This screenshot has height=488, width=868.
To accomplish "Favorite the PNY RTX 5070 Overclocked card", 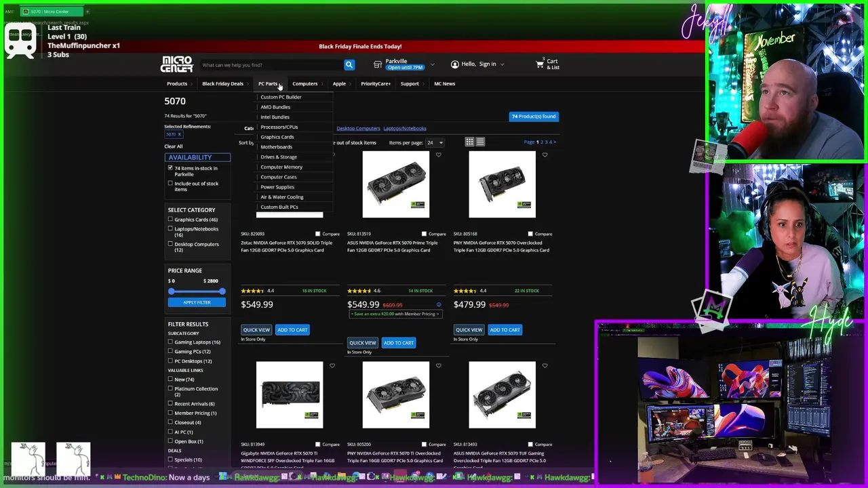I will (545, 155).
